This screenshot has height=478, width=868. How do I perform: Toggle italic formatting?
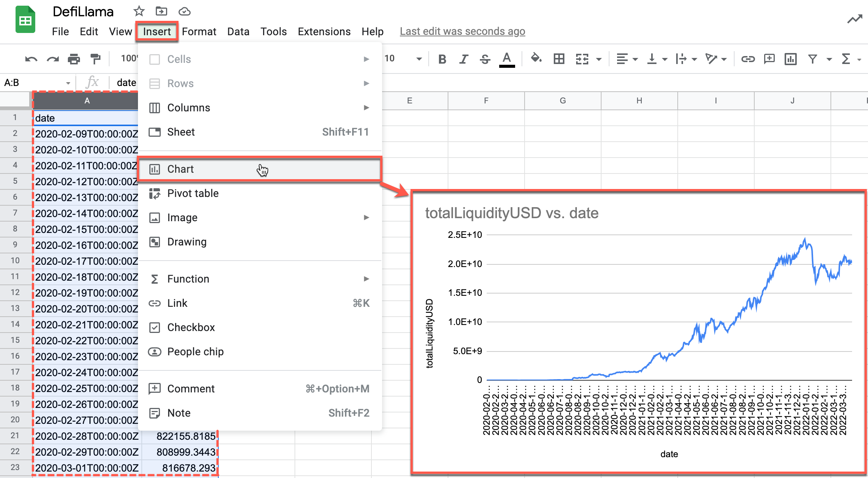tap(463, 59)
